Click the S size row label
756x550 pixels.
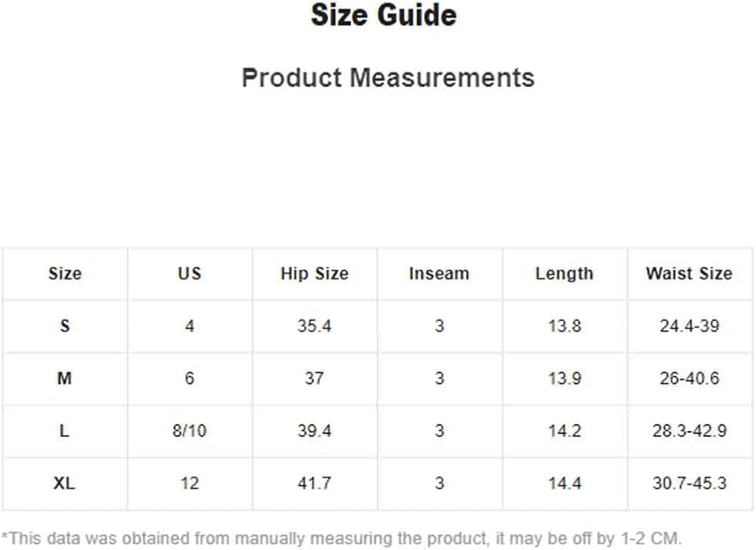(64, 326)
